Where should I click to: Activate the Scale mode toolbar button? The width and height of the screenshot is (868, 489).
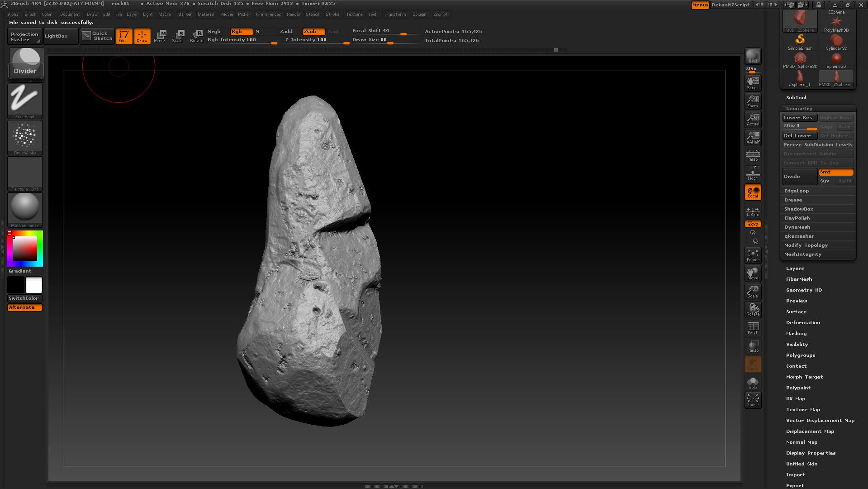(178, 36)
